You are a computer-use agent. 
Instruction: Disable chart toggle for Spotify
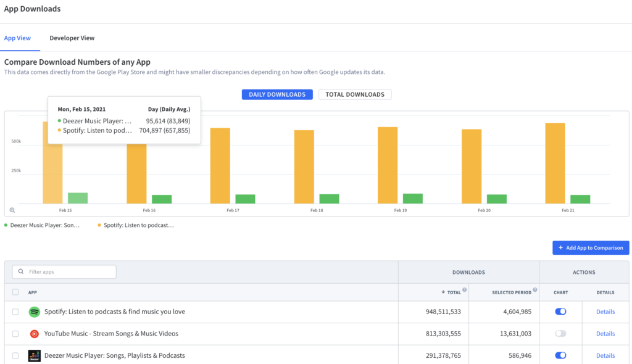(x=560, y=312)
